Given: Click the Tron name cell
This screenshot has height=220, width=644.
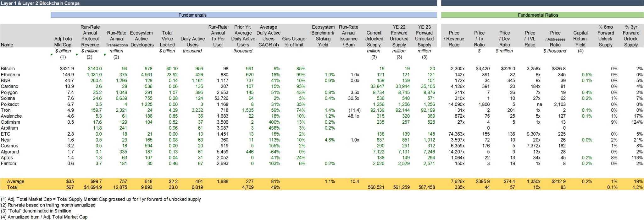Looking at the screenshot, I should click(6, 110).
